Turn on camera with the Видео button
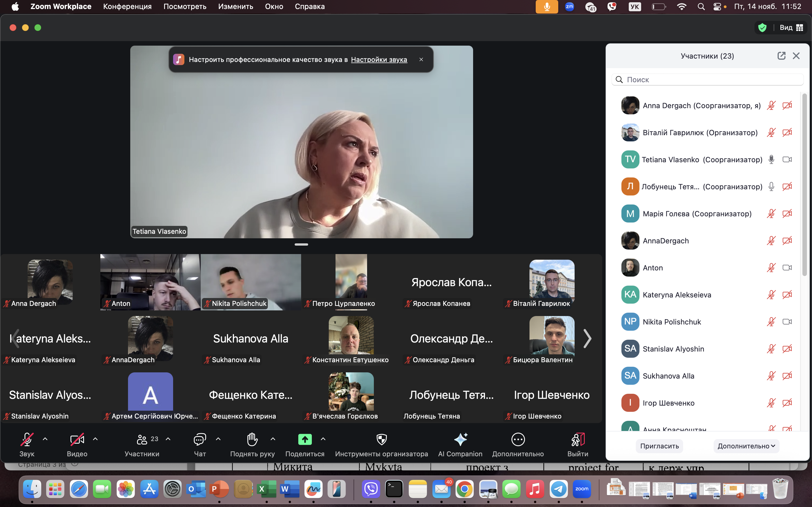This screenshot has width=812, height=507. (77, 439)
